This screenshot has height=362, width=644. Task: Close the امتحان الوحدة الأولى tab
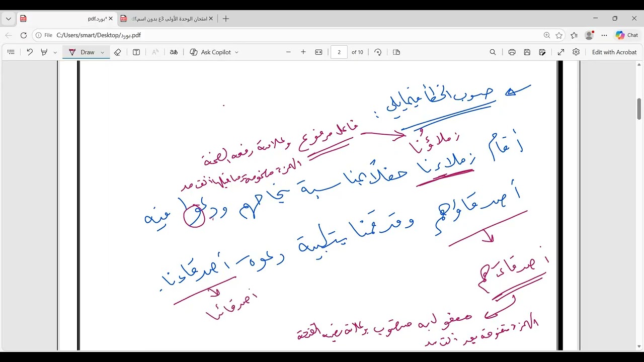(211, 19)
